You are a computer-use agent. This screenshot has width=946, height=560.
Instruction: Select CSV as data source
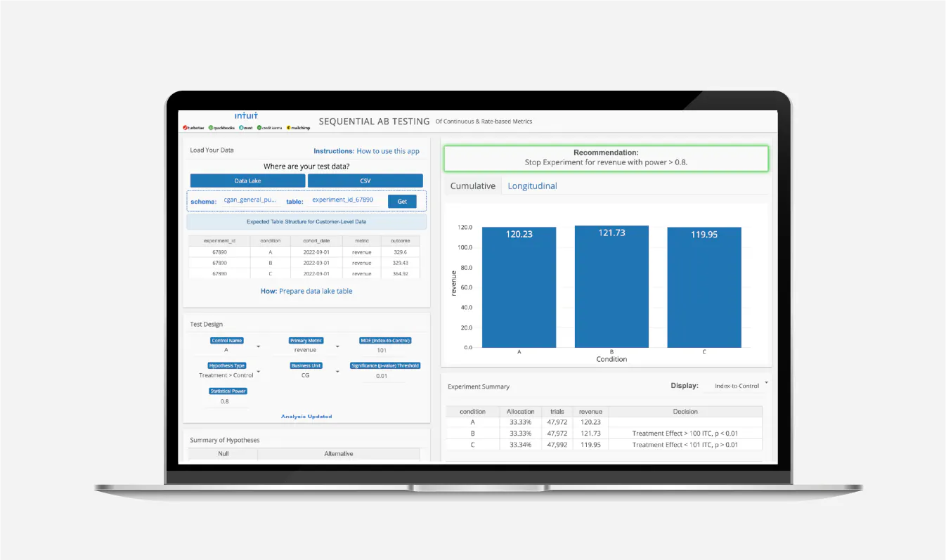coord(365,181)
